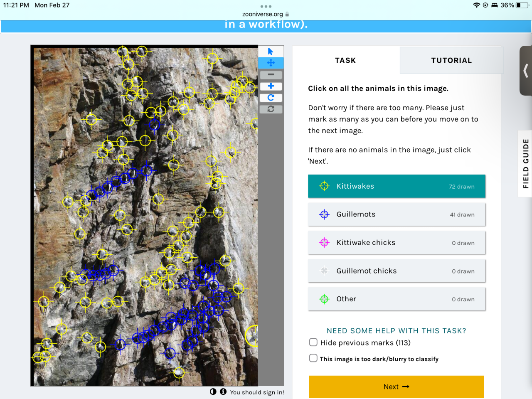Tap the battery indicator in status bar

coord(522,5)
